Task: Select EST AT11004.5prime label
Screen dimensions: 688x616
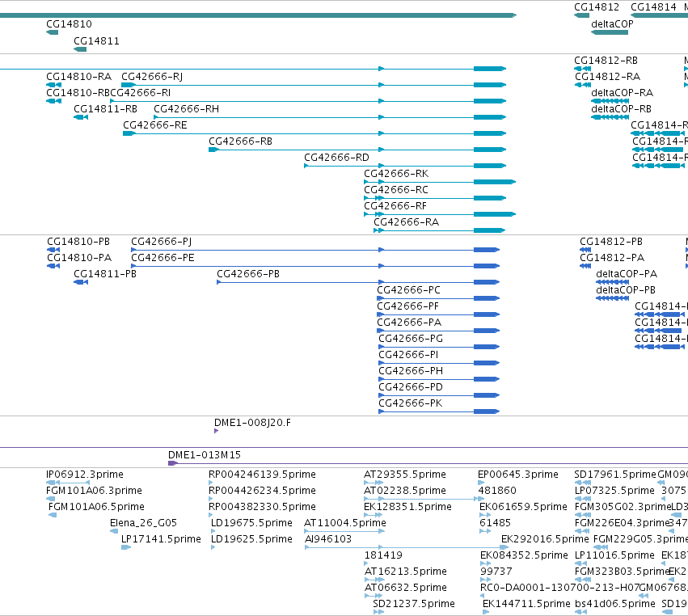Action: [345, 523]
